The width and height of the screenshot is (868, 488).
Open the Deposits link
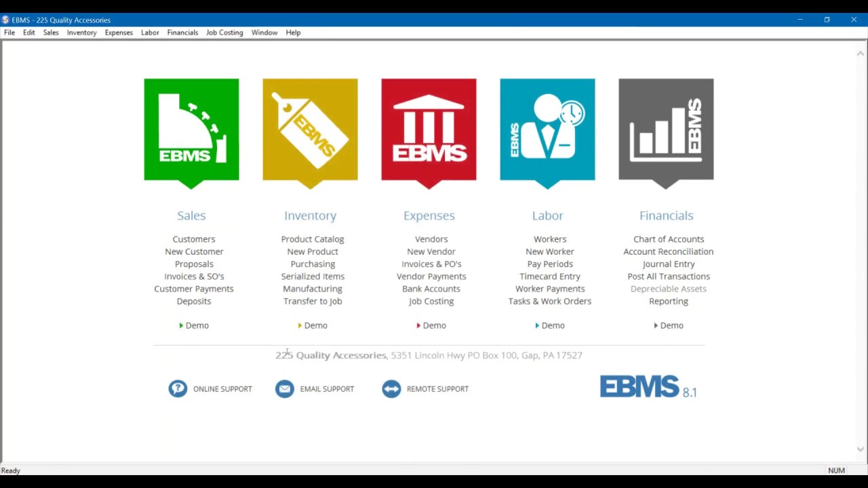[194, 301]
